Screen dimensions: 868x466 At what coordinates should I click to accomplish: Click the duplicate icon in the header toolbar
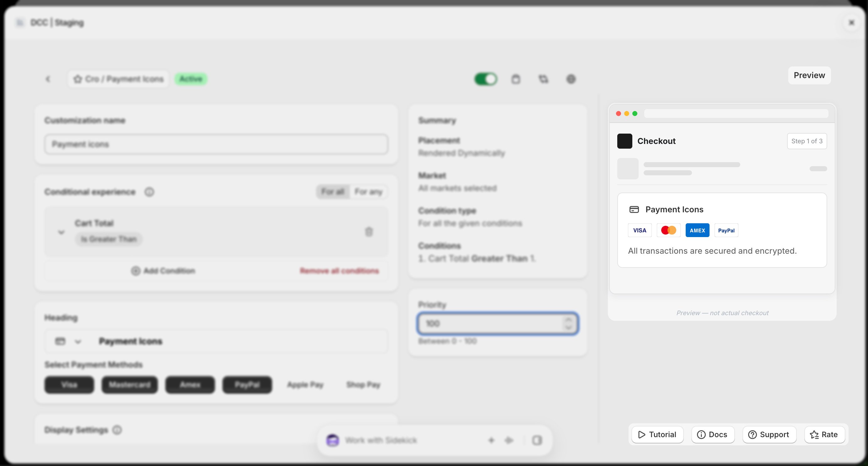coord(543,79)
